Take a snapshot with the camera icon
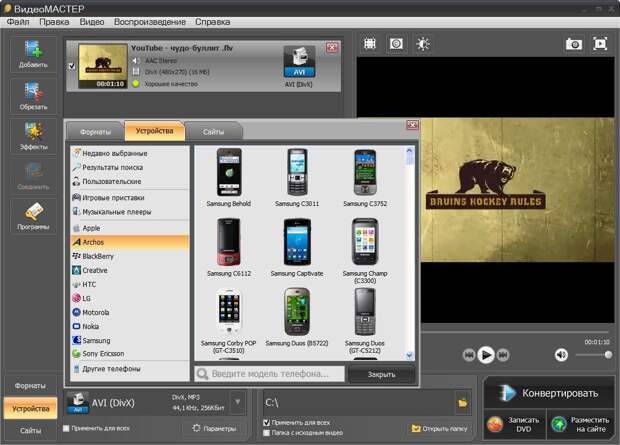620x445 pixels. [574, 44]
